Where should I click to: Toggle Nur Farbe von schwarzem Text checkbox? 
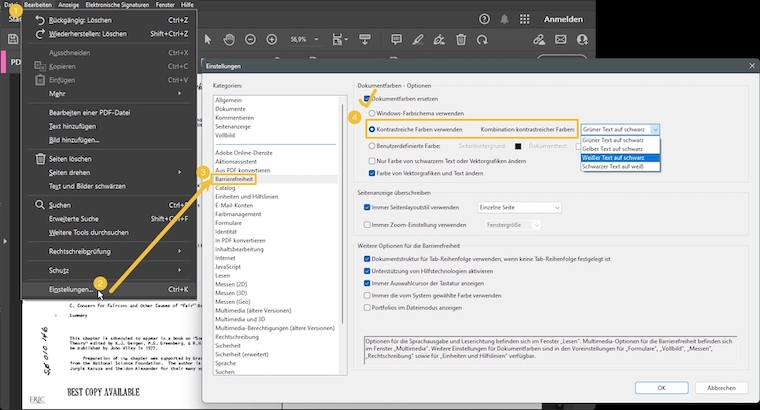(x=372, y=161)
